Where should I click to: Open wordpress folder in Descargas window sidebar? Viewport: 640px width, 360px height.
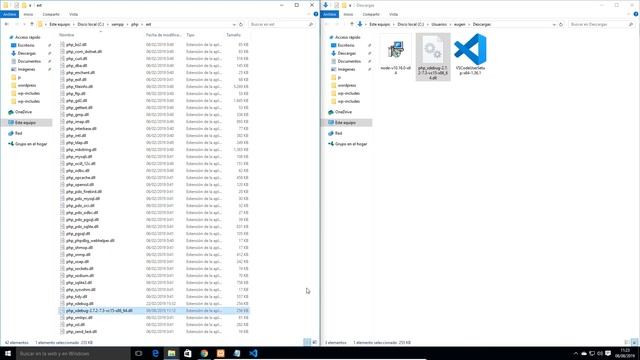coord(347,85)
